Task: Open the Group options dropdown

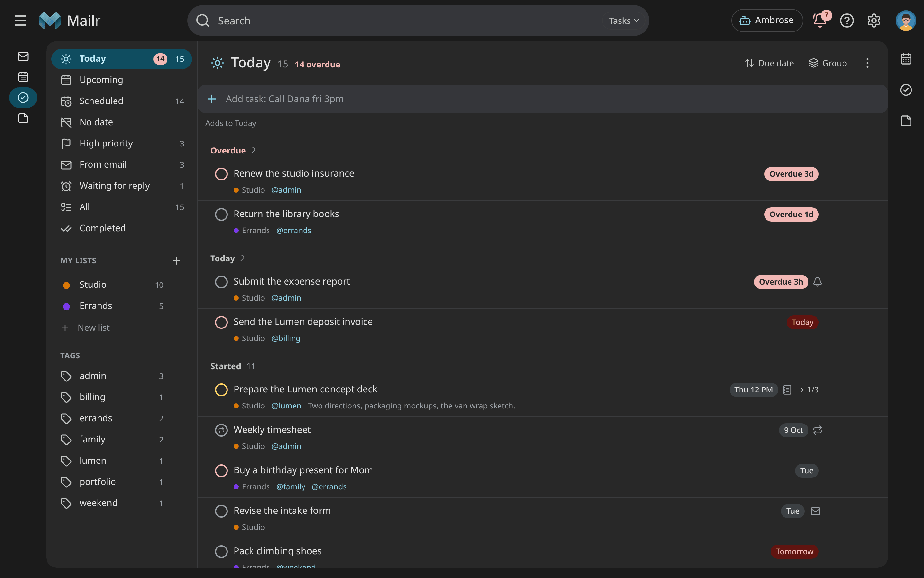Action: pyautogui.click(x=827, y=63)
